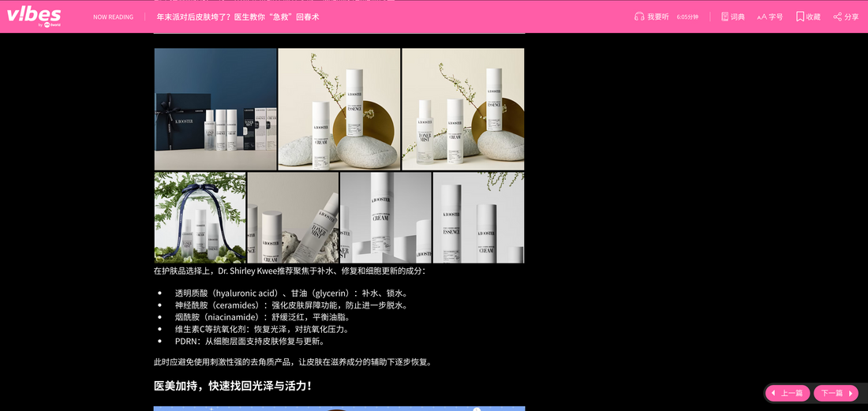Click the NOW READING label
Image resolution: width=868 pixels, height=411 pixels.
[113, 17]
